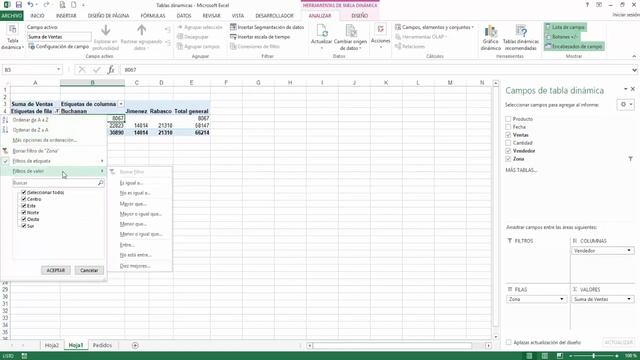Click Ordenar de Z a A

click(31, 130)
